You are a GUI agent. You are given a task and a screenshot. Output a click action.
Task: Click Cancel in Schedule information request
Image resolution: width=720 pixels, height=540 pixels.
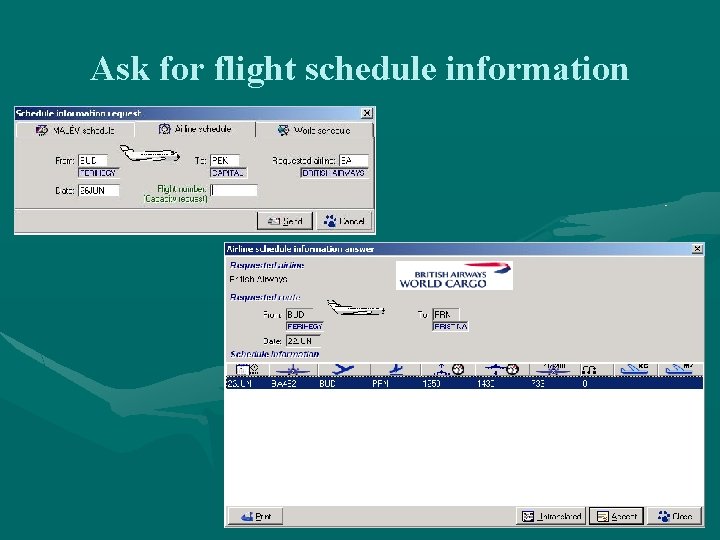click(x=344, y=221)
